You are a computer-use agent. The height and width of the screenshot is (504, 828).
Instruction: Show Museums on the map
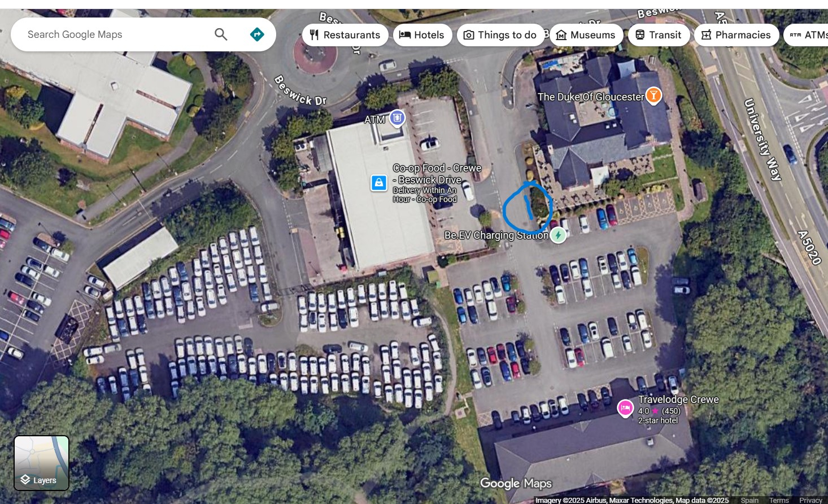586,35
